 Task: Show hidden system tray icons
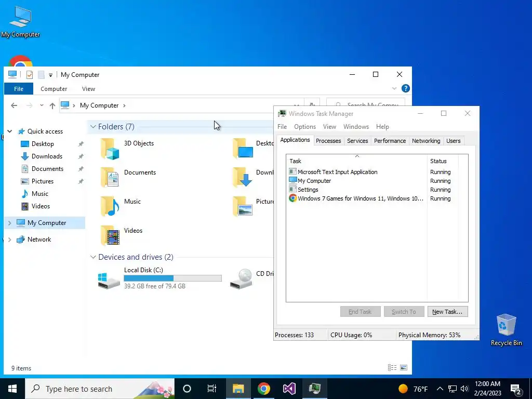[440, 389]
